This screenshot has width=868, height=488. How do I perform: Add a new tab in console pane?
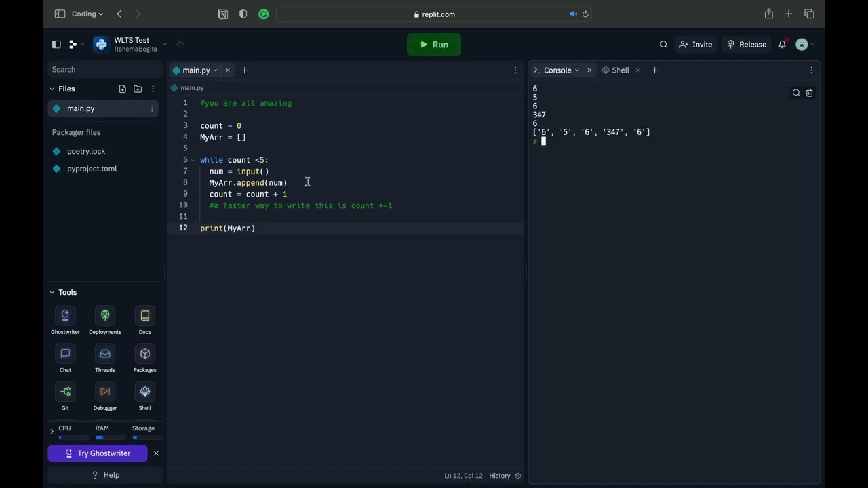[654, 70]
